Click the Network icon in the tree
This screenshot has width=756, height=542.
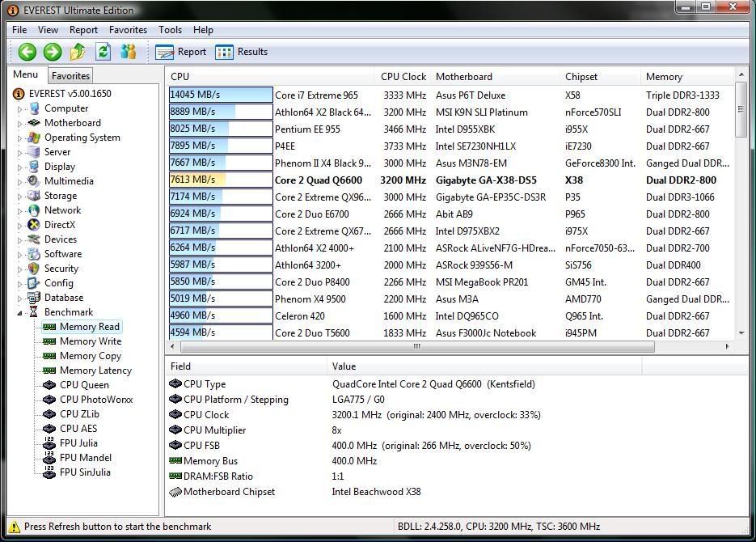(34, 210)
